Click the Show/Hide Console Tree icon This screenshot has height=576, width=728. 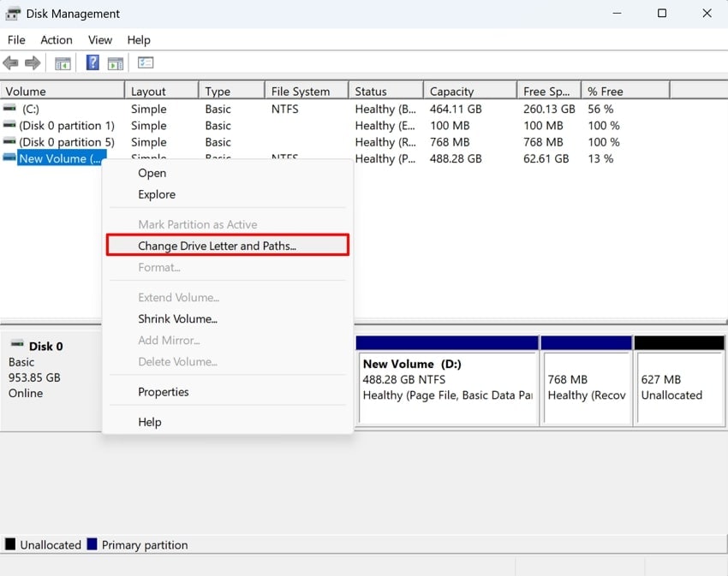tap(63, 63)
